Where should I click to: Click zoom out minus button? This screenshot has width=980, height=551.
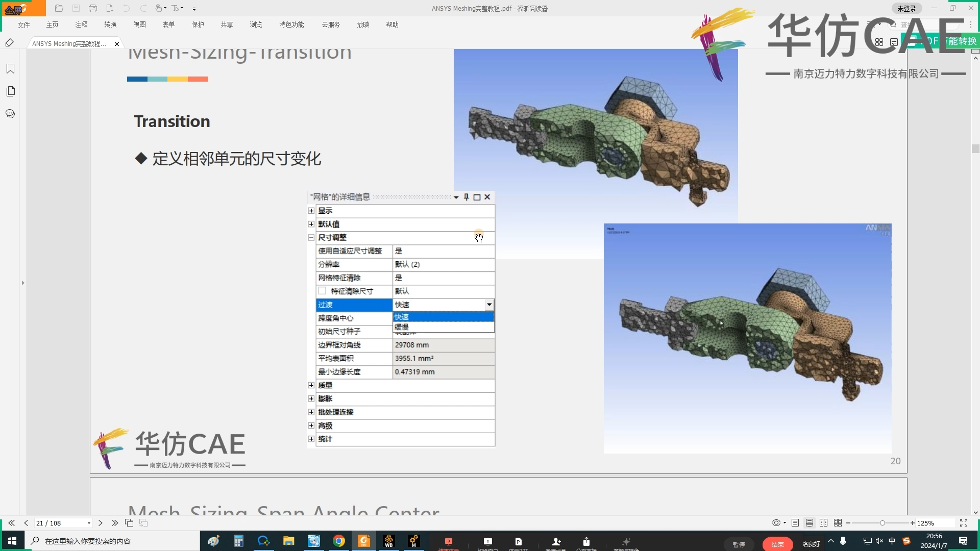click(848, 523)
